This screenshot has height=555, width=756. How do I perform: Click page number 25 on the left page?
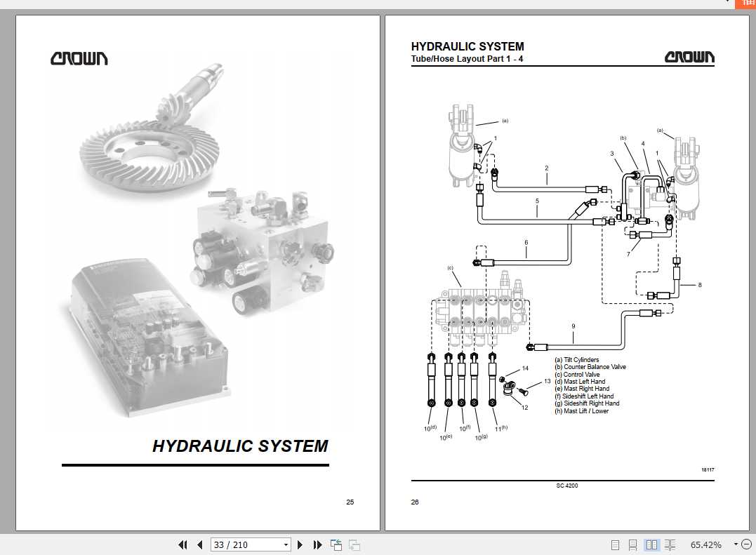(x=350, y=502)
